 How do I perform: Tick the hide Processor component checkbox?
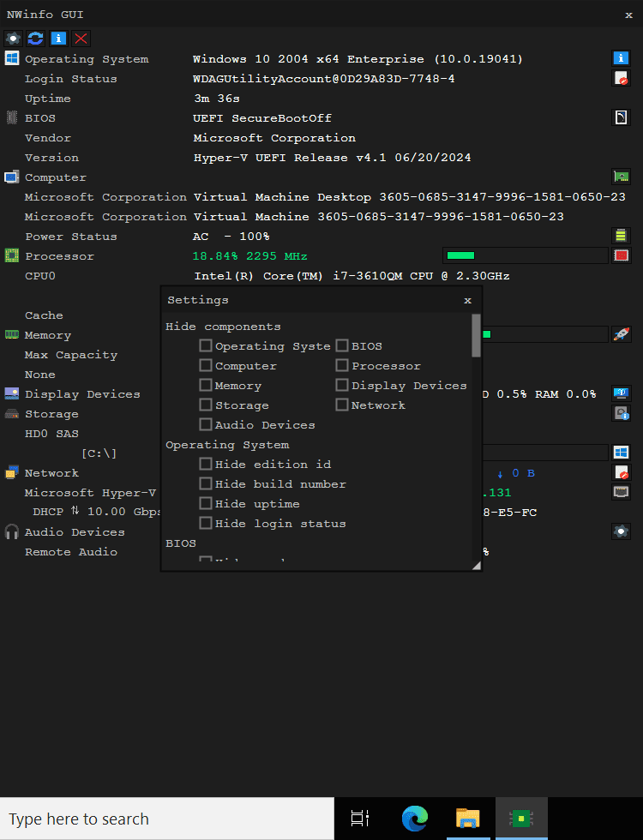click(x=342, y=365)
